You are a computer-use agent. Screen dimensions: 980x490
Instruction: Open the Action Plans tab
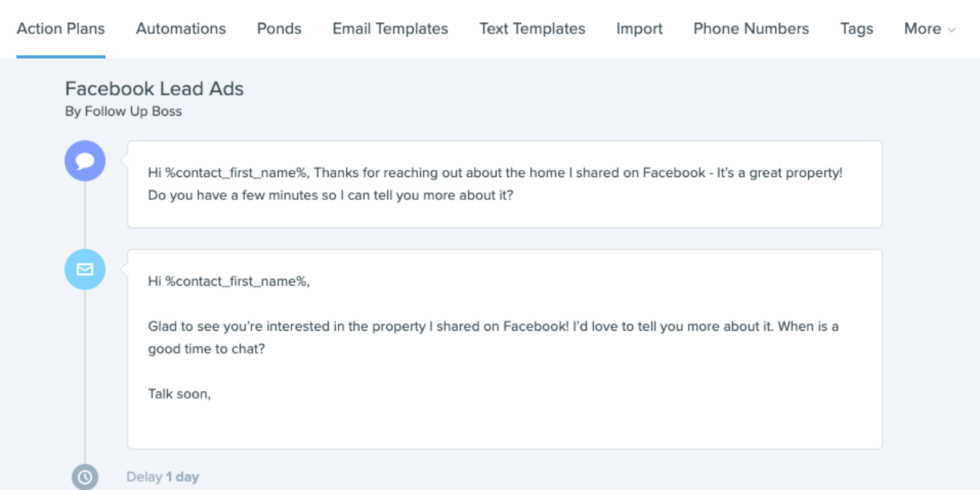point(61,29)
